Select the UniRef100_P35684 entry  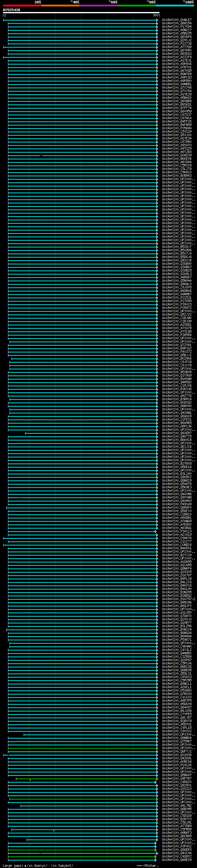click(177, 128)
